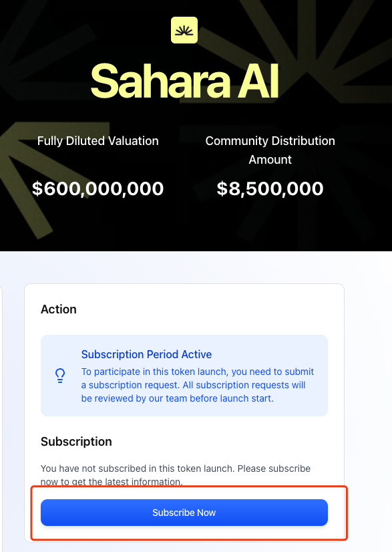Click the 'You have not subscribed' message

(x=176, y=475)
